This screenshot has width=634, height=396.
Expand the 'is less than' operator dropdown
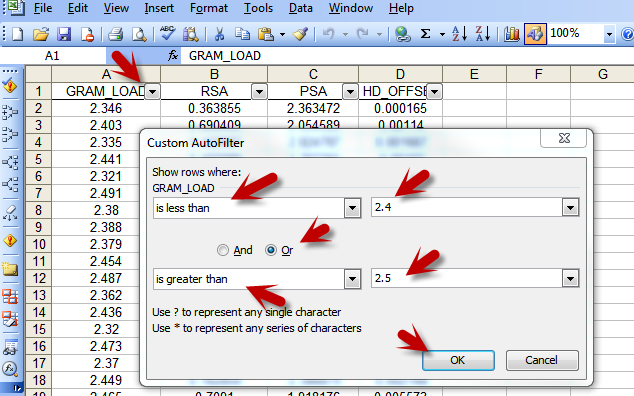coord(353,208)
